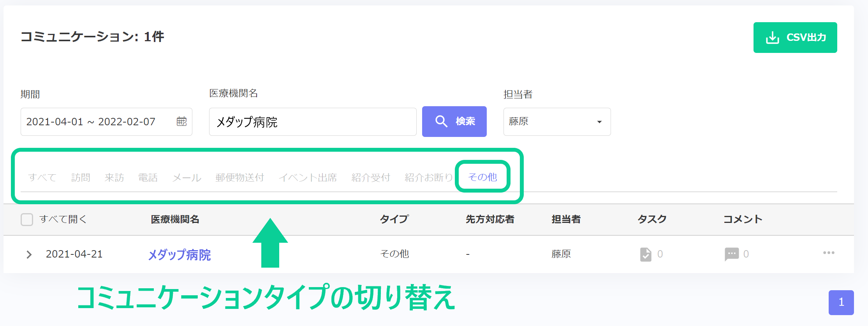
Task: Switch to the 郵便物送付 tab
Action: coord(240,177)
